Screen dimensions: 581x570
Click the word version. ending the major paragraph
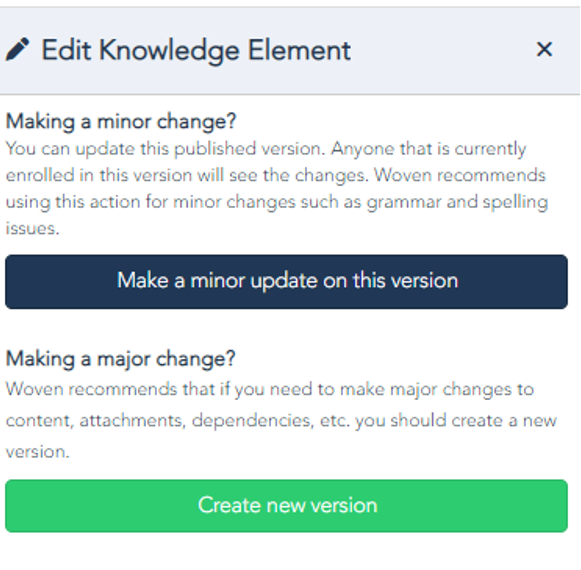[37, 452]
